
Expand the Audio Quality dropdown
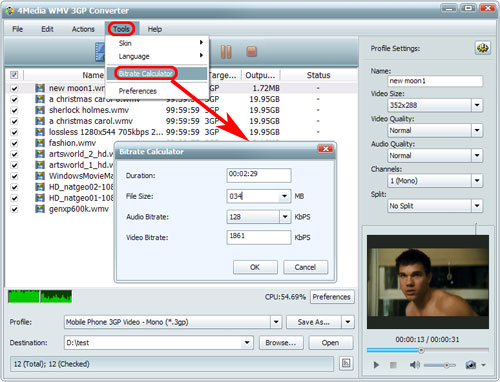click(x=477, y=155)
